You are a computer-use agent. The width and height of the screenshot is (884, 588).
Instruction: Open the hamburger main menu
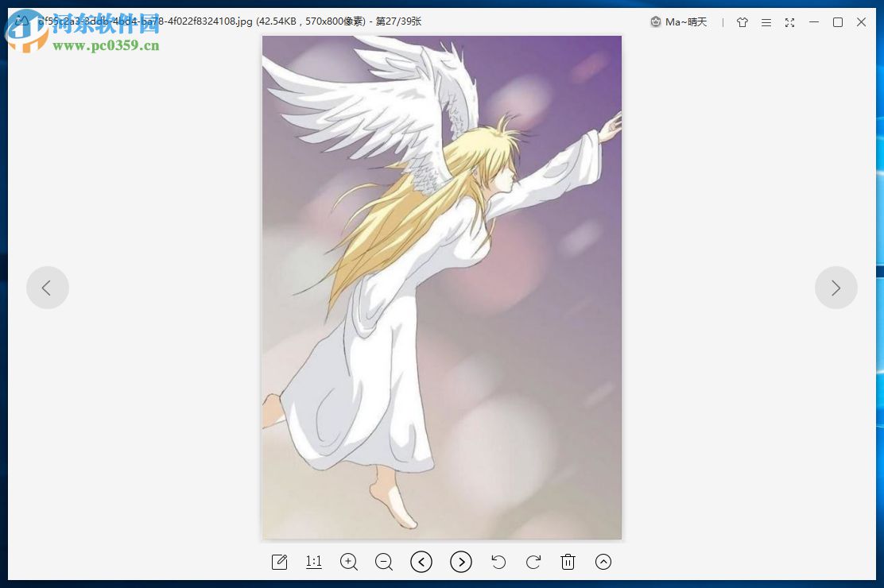[x=766, y=22]
